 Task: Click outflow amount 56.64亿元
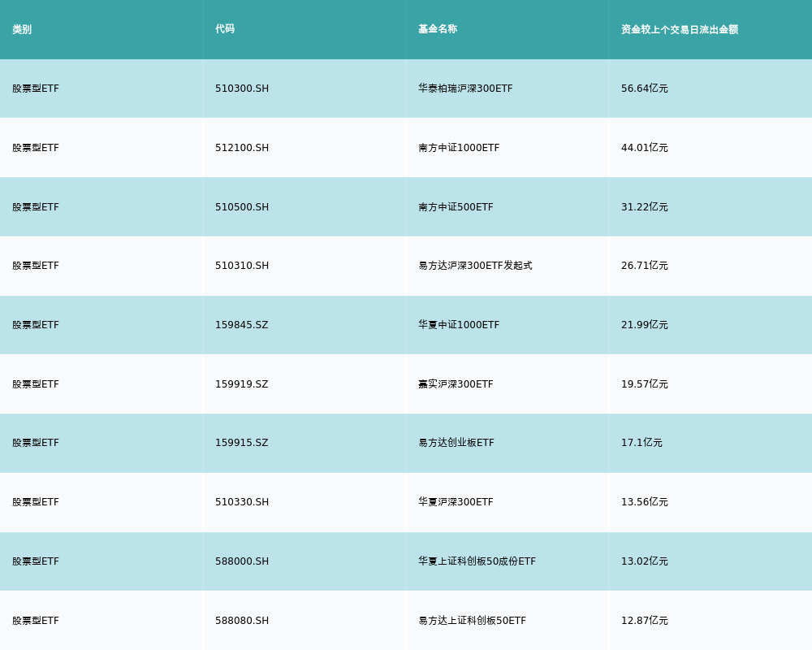(x=644, y=89)
